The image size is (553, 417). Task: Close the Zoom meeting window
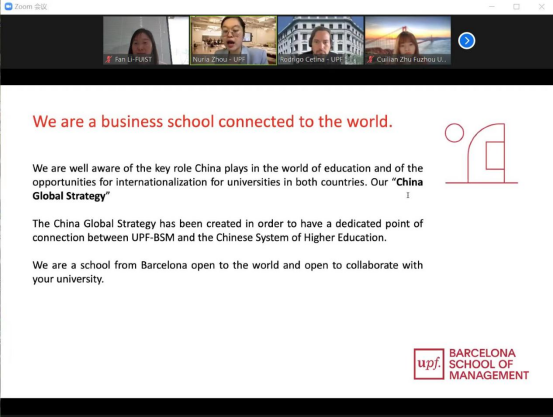tap(542, 6)
